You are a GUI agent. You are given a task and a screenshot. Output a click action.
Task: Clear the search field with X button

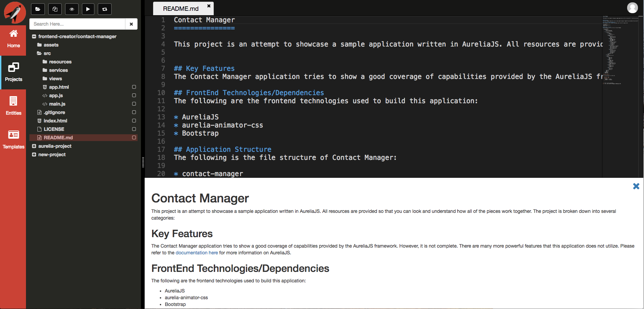click(131, 24)
